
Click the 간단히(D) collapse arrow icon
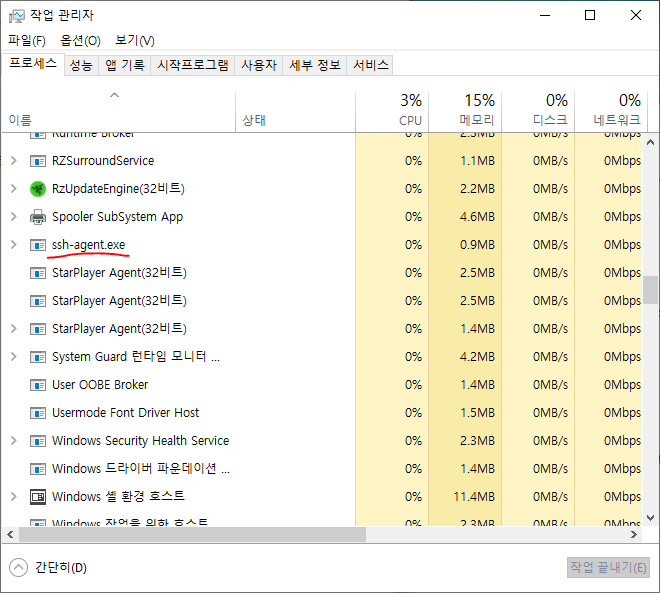tap(18, 567)
